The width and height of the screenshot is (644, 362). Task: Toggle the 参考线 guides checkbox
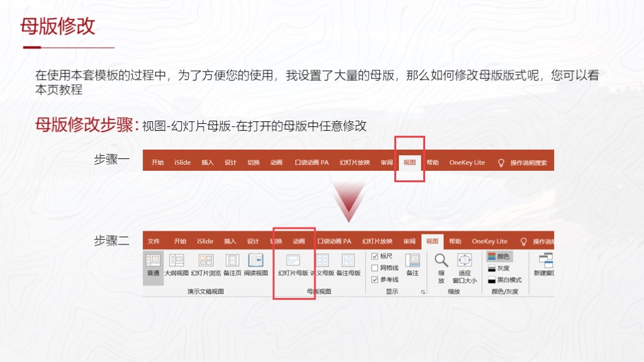click(x=375, y=280)
